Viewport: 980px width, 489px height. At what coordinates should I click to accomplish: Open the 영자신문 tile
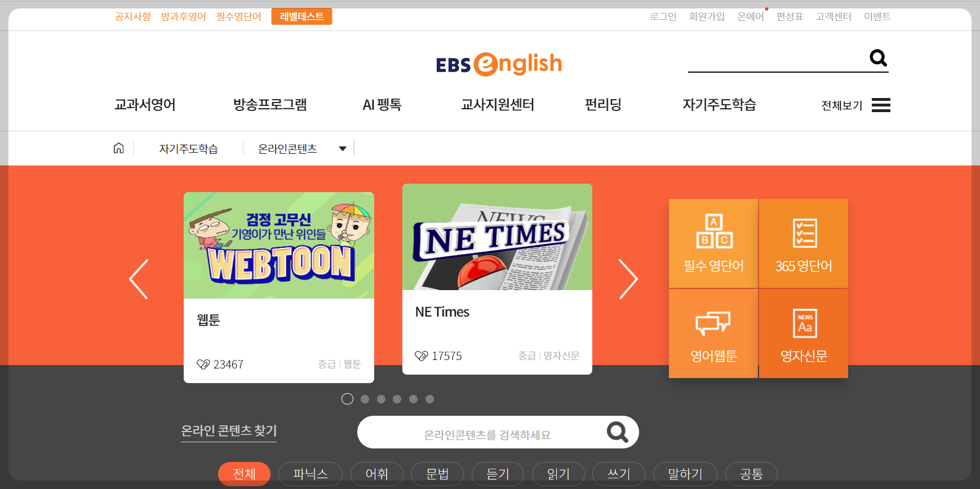(x=804, y=334)
